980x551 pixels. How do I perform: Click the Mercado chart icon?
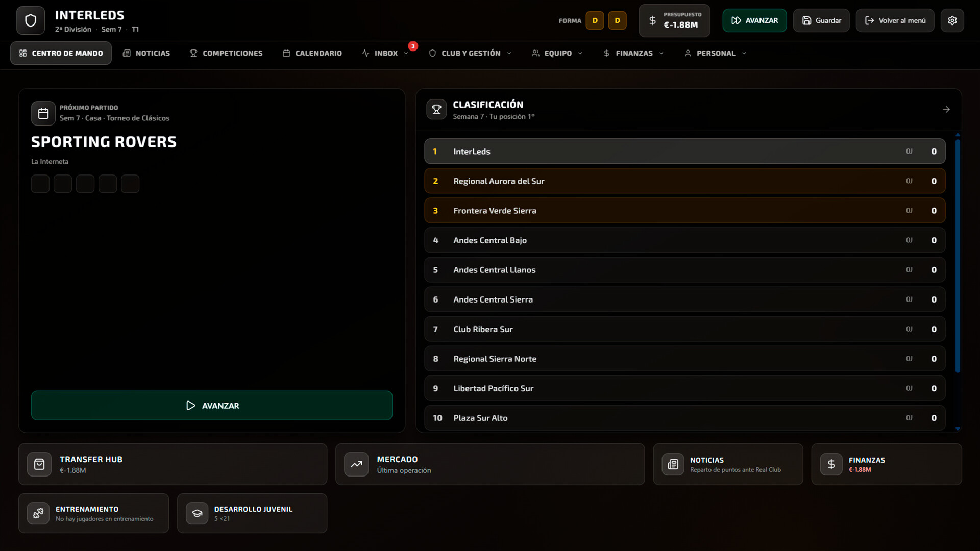(356, 464)
